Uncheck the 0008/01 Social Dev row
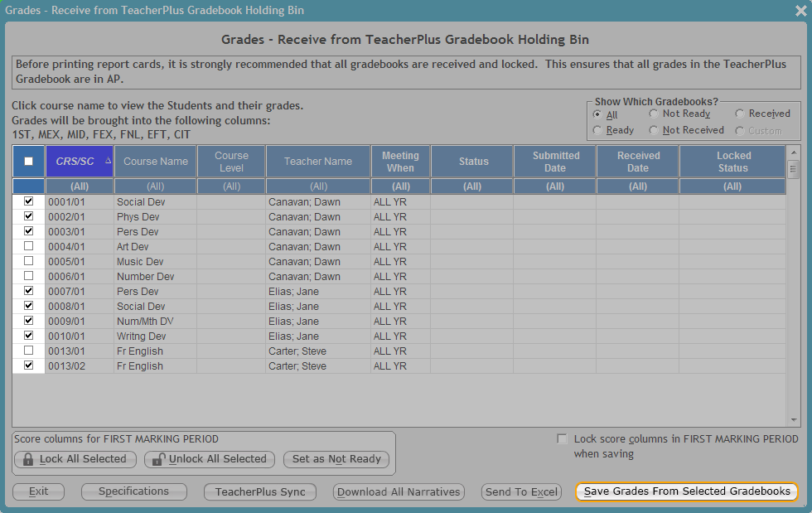Screen dimensions: 812x513 pos(28,306)
